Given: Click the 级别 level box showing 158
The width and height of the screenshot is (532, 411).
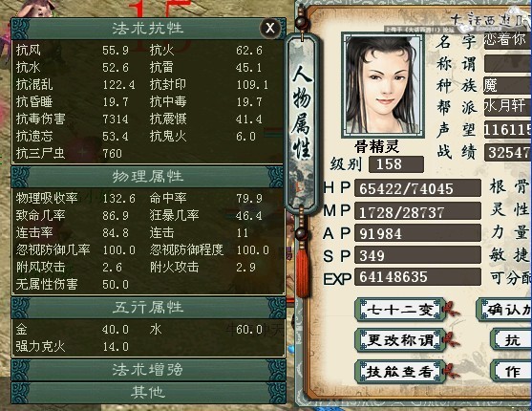Looking at the screenshot, I should point(396,164).
